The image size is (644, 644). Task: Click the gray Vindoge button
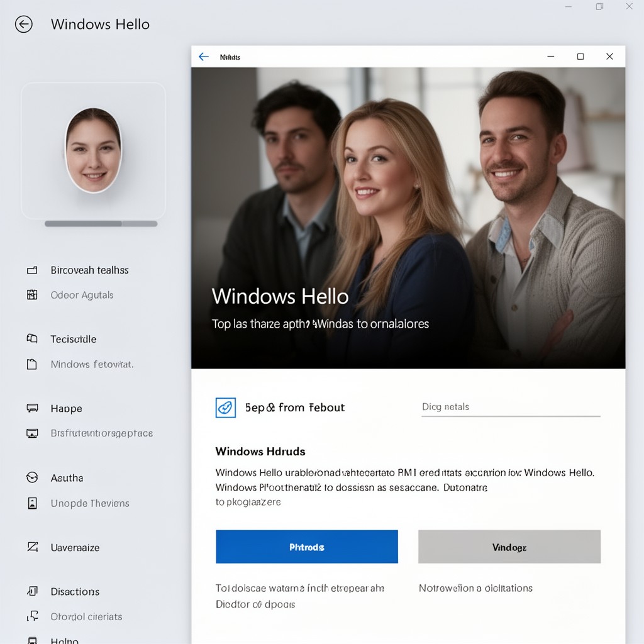[509, 547]
